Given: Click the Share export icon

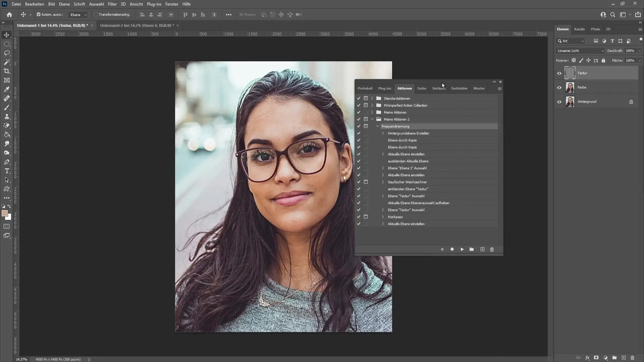Looking at the screenshot, I should point(638,14).
